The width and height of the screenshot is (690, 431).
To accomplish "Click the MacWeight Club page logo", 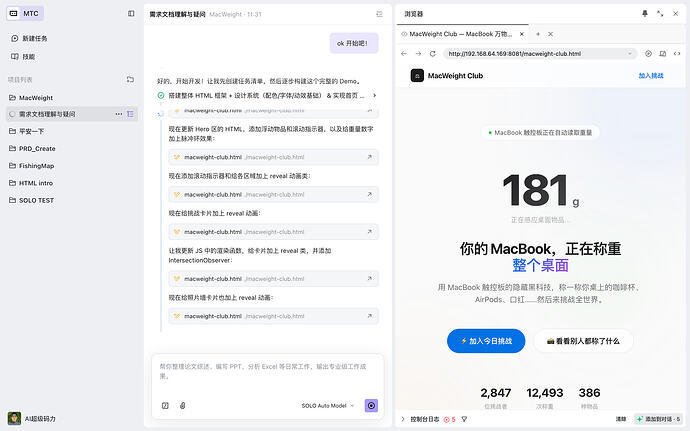I will click(x=417, y=76).
